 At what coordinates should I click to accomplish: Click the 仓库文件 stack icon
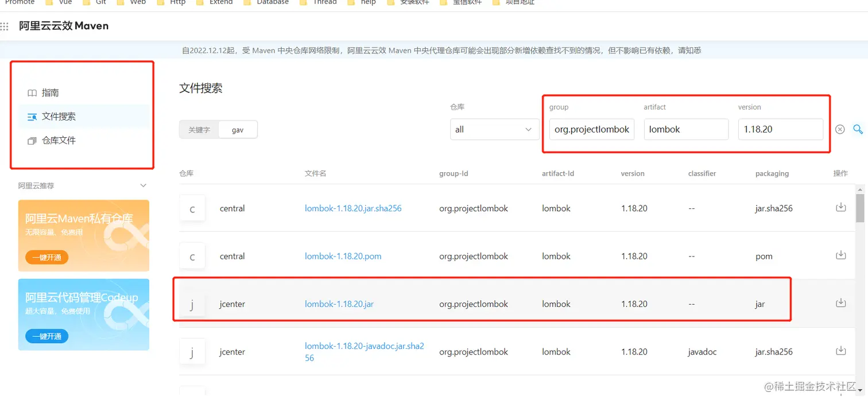tap(32, 141)
